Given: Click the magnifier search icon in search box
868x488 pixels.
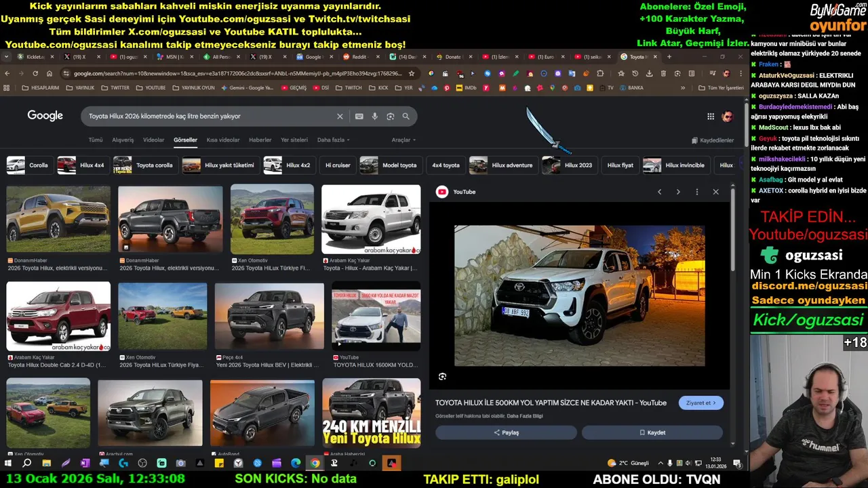Looking at the screenshot, I should click(x=406, y=117).
